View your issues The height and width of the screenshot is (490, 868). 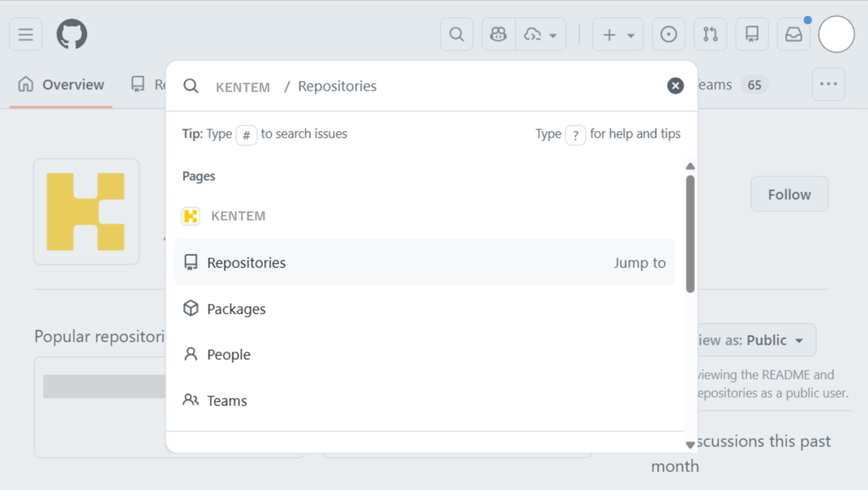point(668,33)
